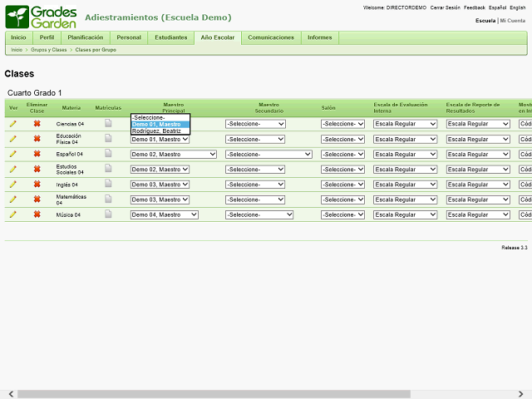The image size is (532, 399).
Task: Click Matrículas document icon for Música 04
Action: point(108,214)
